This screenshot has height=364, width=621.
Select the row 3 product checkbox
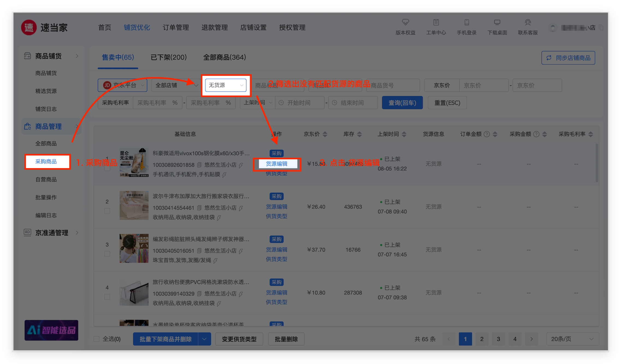[x=107, y=254]
